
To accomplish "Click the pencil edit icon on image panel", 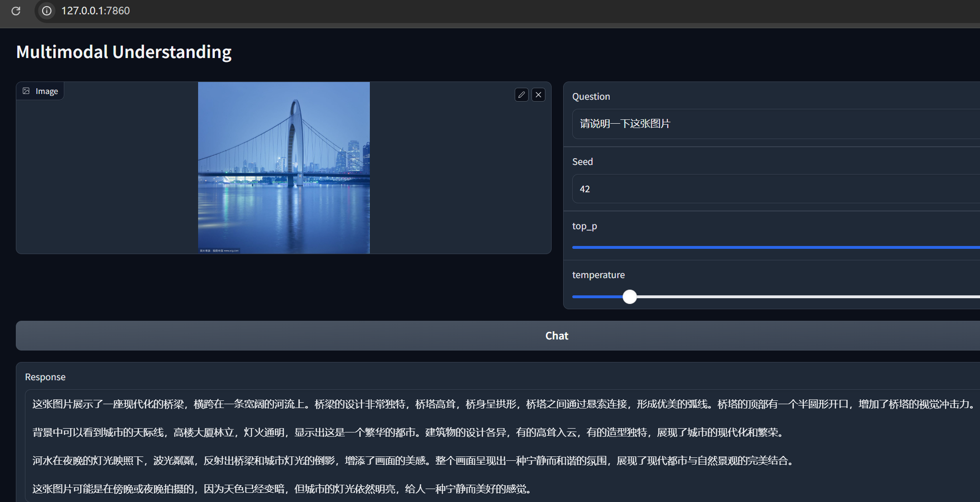I will (521, 95).
